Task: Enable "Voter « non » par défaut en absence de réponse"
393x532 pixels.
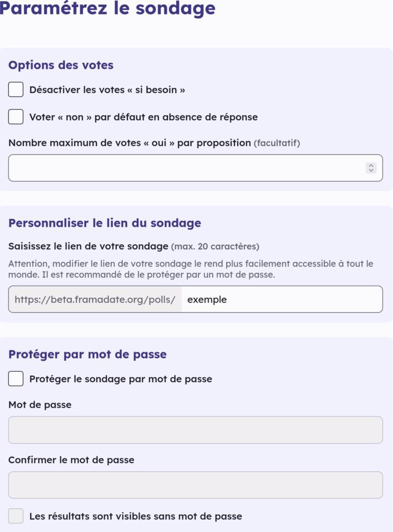Action: point(15,117)
